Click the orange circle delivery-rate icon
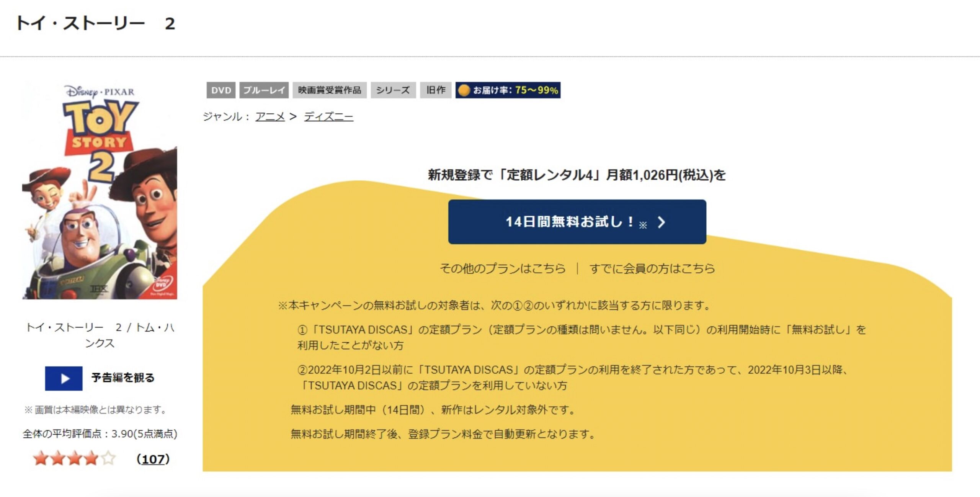The height and width of the screenshot is (497, 980). pos(464,90)
